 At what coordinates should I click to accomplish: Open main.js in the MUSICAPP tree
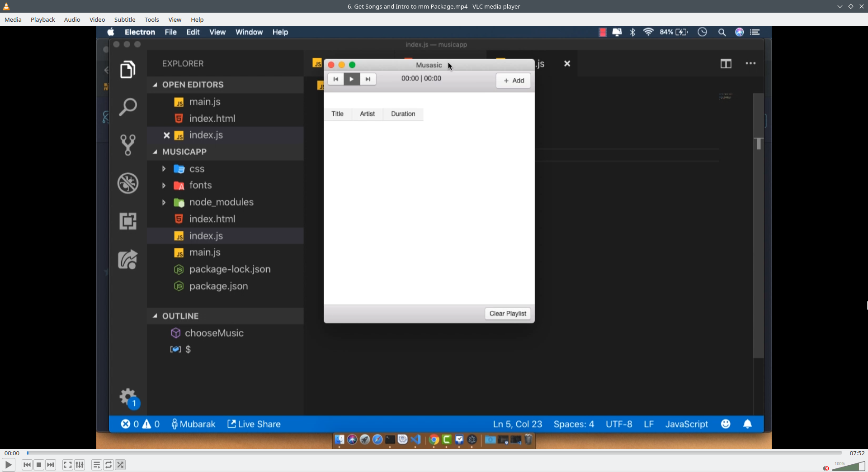point(225,253)
